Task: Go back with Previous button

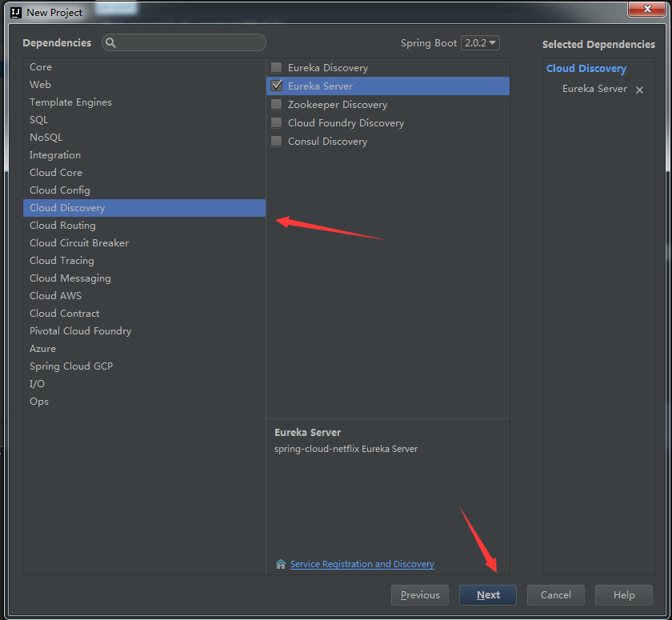Action: point(420,594)
